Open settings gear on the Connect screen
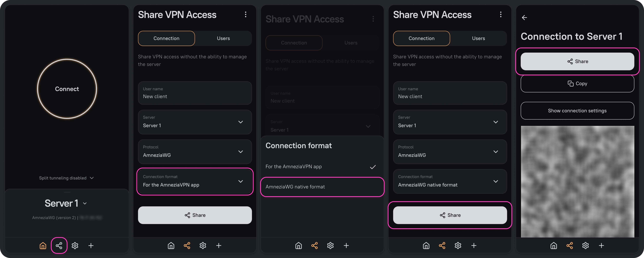Screen dimensions: 644x258 point(75,246)
